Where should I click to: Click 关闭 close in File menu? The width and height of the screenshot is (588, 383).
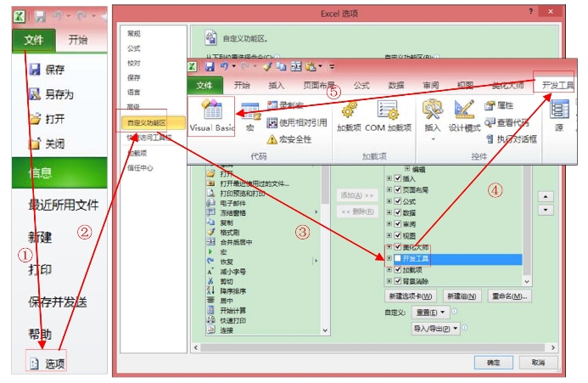(x=47, y=144)
